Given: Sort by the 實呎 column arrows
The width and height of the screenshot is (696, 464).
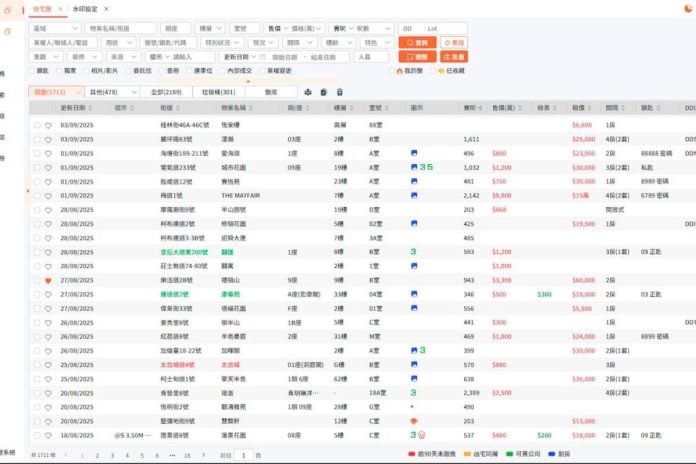Looking at the screenshot, I should [480, 108].
